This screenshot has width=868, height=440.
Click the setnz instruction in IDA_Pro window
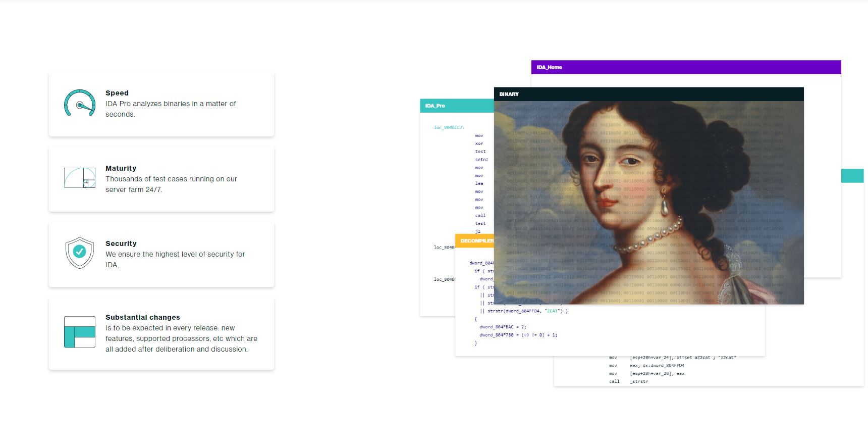(x=481, y=160)
